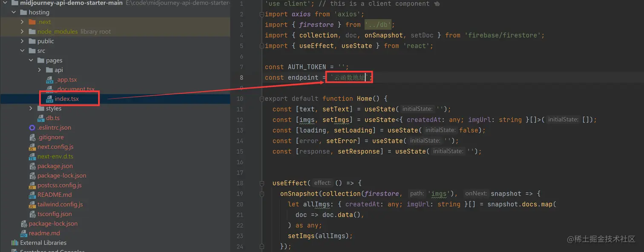Viewport: 644px width, 252px height.
Task: Click the External Libraries bars icon
Action: pos(15,243)
